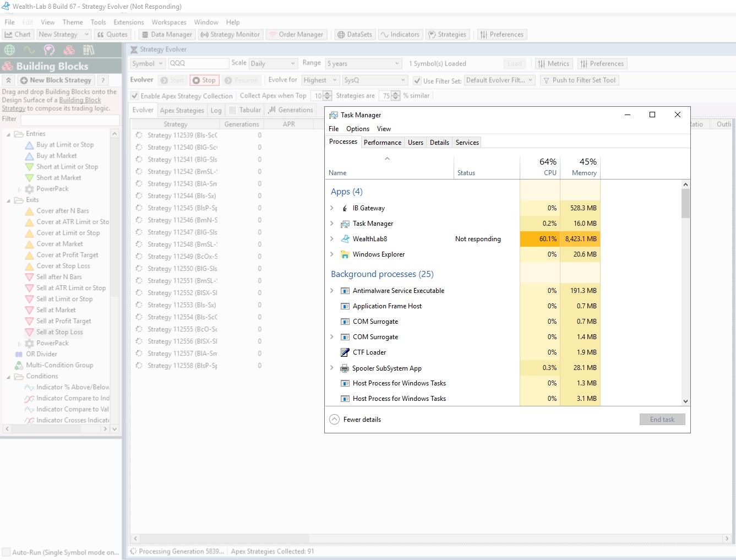Toggle the Use Filter Set checkbox
The height and width of the screenshot is (560, 736).
point(417,81)
